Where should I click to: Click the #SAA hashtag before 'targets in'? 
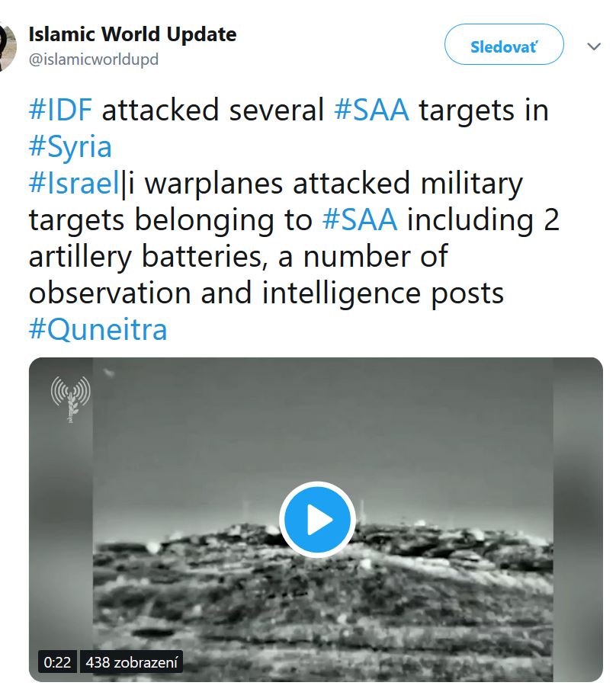(x=372, y=110)
